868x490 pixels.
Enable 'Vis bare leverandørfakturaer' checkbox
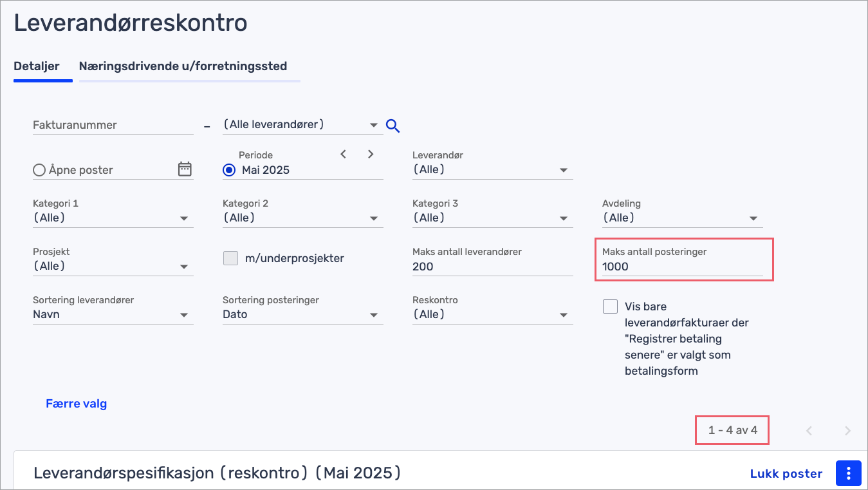[610, 306]
